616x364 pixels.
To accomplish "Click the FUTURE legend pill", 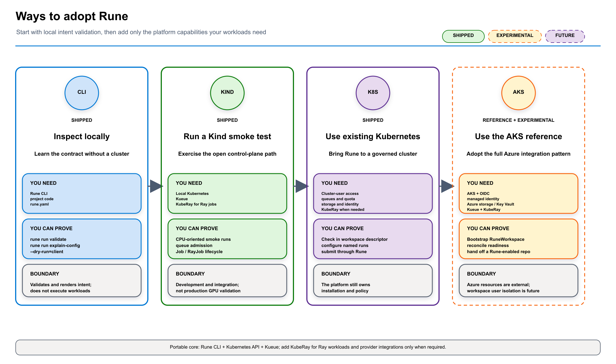I will coord(565,36).
